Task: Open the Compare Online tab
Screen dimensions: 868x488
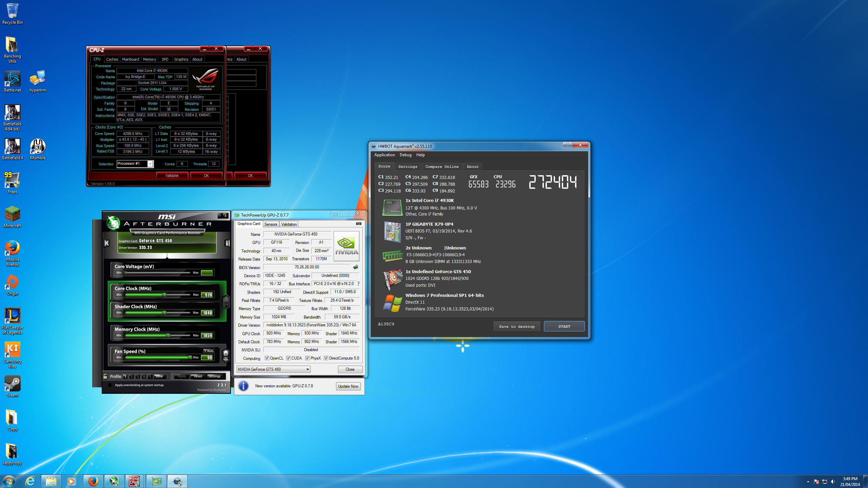Action: coord(442,166)
